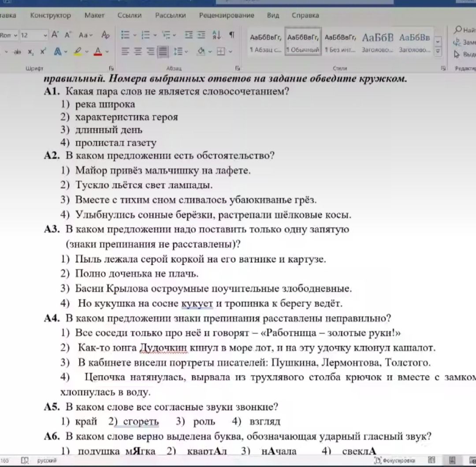Click the Sort (A-Z) icon

click(x=216, y=35)
